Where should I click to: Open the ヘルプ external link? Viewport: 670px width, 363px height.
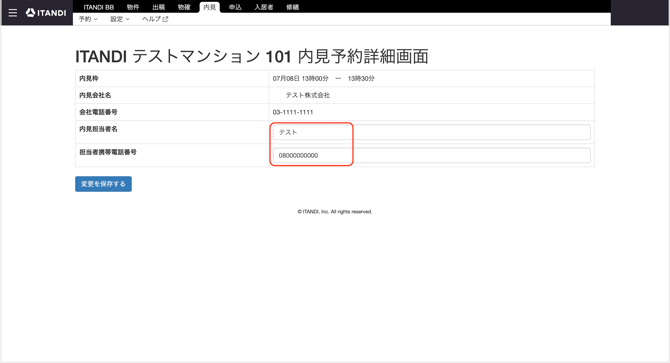click(x=155, y=19)
